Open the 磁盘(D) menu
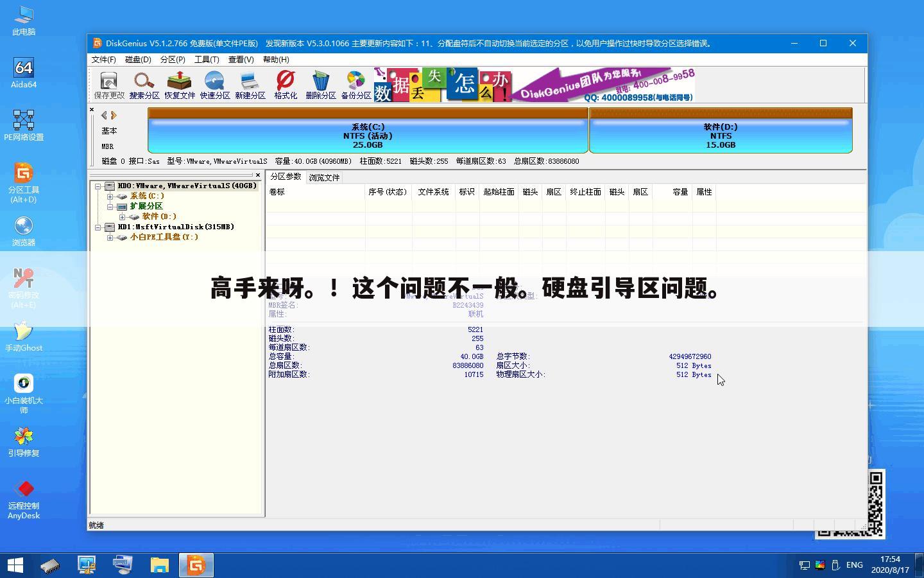The height and width of the screenshot is (578, 924). (x=138, y=60)
